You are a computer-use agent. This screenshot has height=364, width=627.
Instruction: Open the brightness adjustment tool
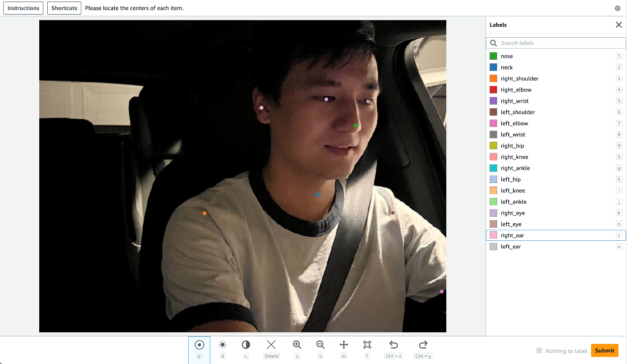coord(222,345)
